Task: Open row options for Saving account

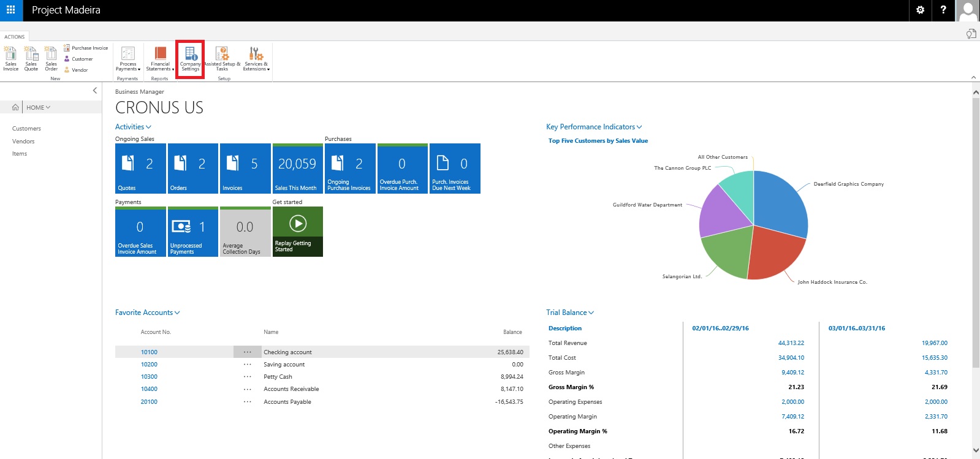Action: (x=247, y=365)
